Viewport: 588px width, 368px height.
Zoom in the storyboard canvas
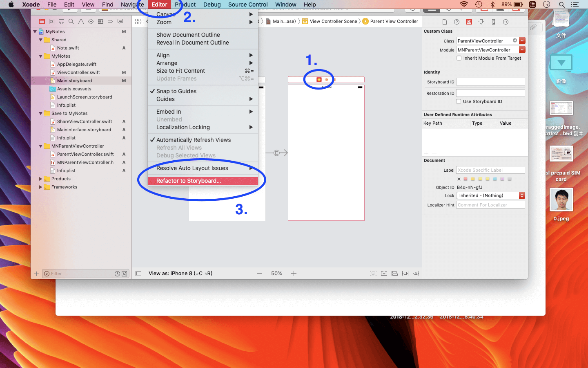pos(294,273)
